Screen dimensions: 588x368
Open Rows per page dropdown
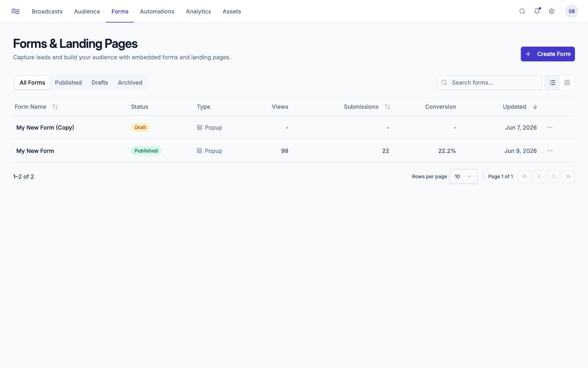click(x=463, y=177)
